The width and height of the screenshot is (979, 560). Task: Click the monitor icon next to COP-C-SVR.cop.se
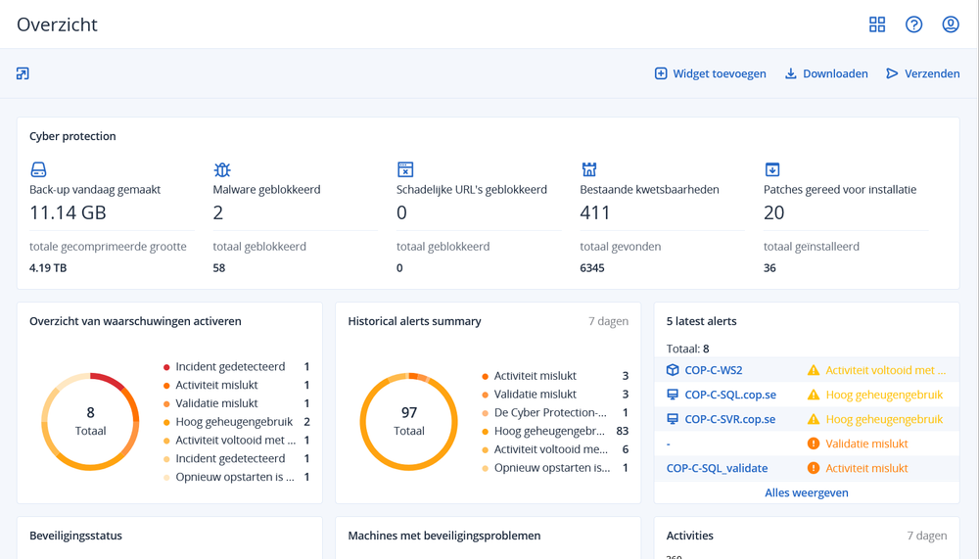tap(673, 419)
